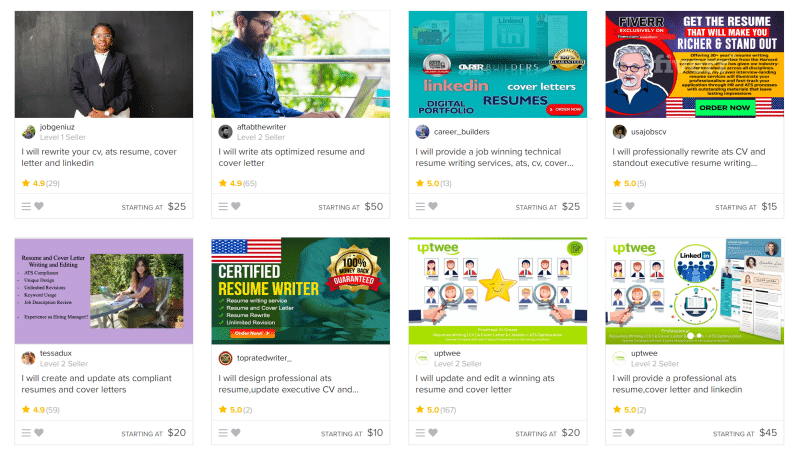Open the Certified Resume Writer thumbnail
The height and width of the screenshot is (454, 800).
point(301,291)
